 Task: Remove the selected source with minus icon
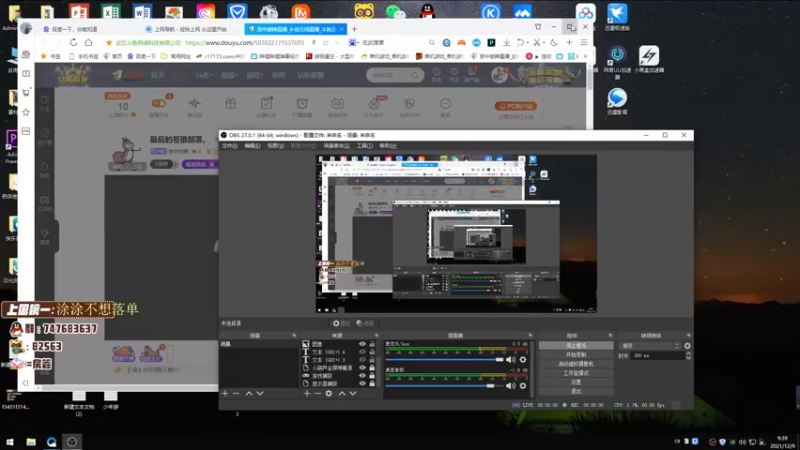317,393
